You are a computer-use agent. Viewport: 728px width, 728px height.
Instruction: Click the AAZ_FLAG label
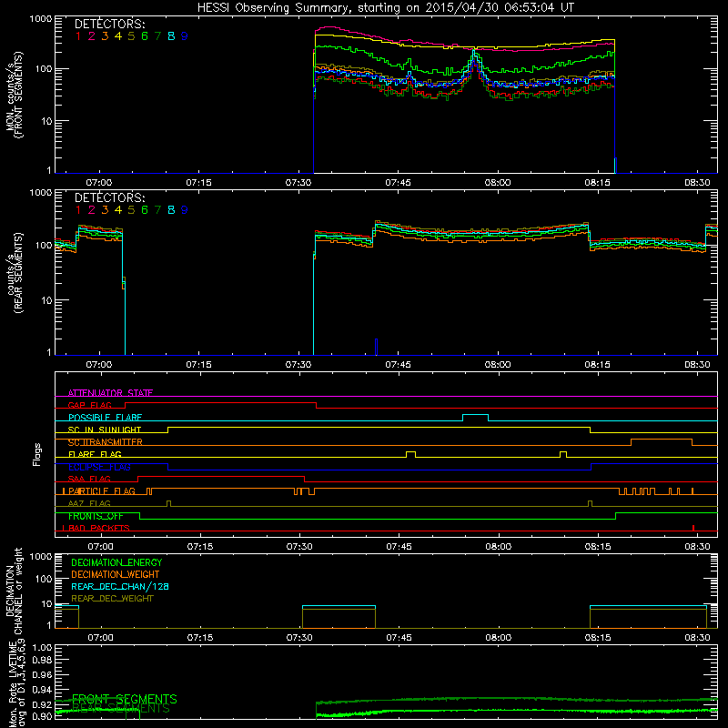pyautogui.click(x=89, y=503)
